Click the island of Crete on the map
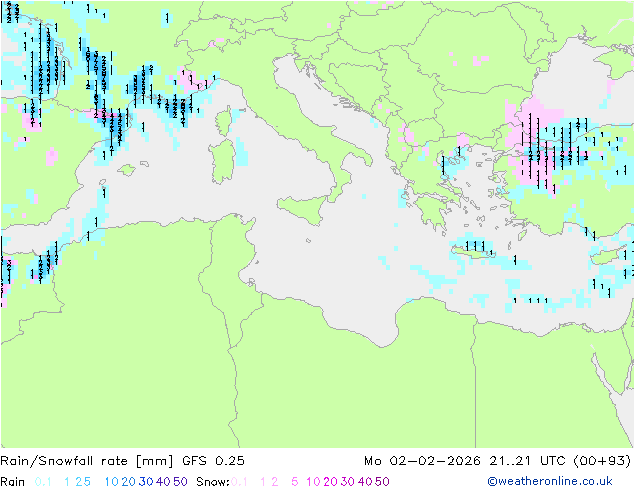Screen dimensions: 634x490 click(472, 253)
